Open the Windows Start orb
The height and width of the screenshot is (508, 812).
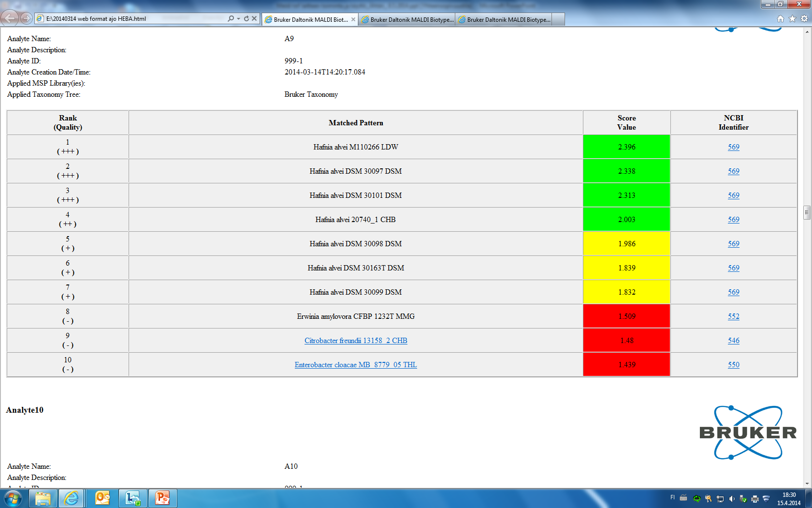click(x=13, y=498)
